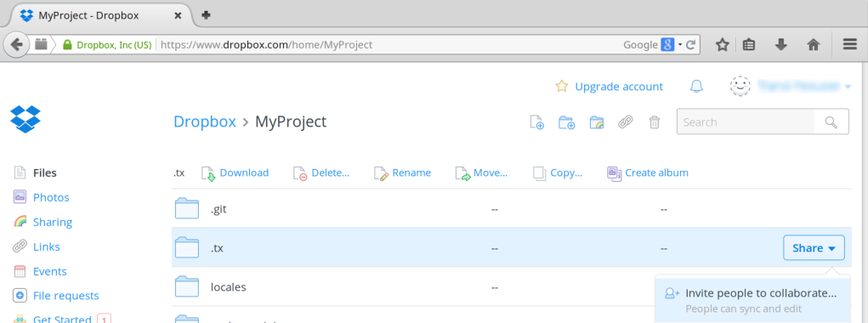Click the Upgrade account star icon
868x323 pixels.
pos(562,87)
